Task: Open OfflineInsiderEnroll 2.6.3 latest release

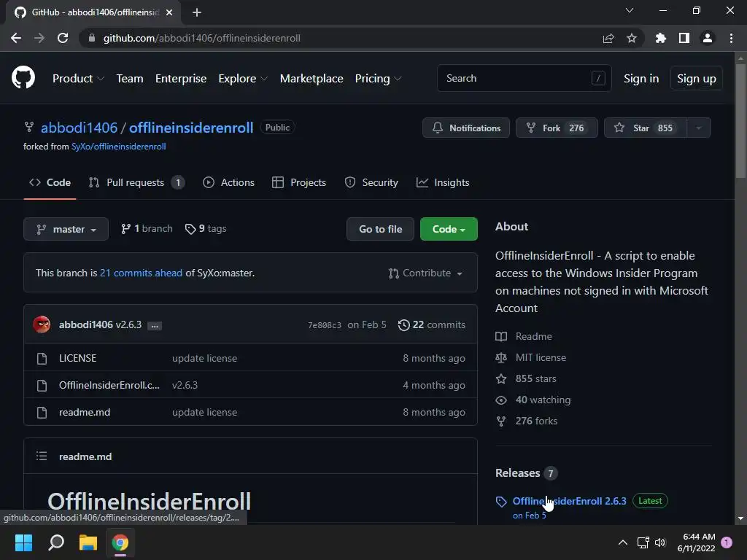Action: 569,501
